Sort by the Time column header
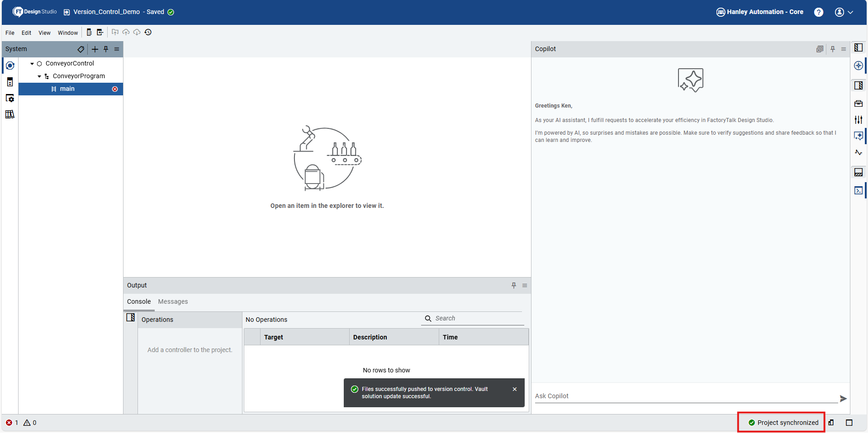868x433 pixels. pyautogui.click(x=484, y=337)
